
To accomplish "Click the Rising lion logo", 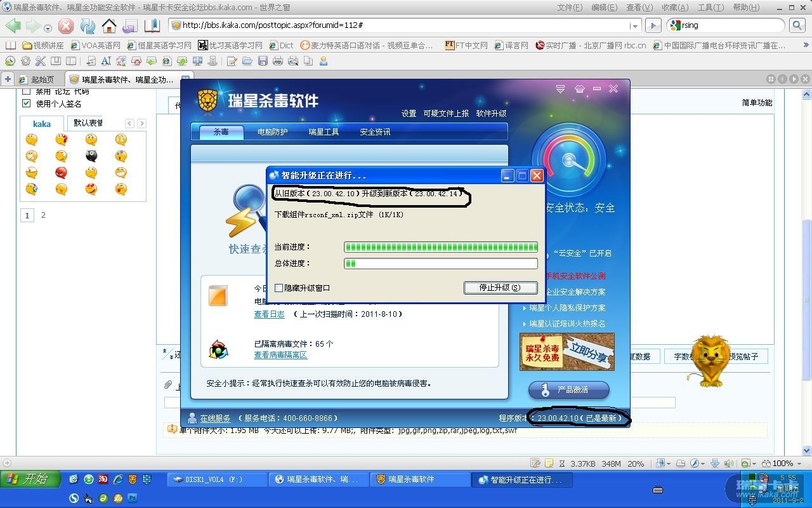I will 208,100.
